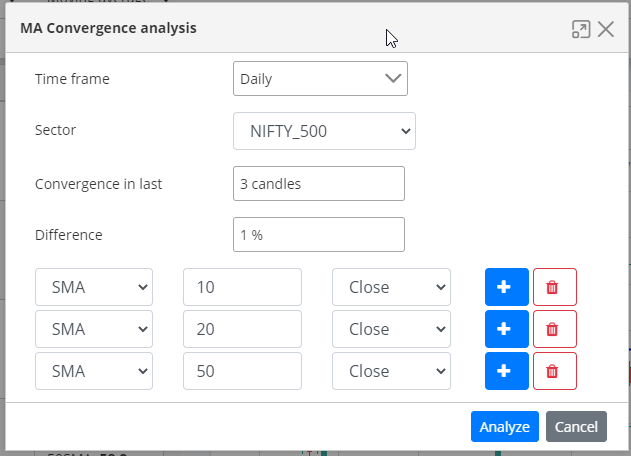631x456 pixels.
Task: Change MA type in the 10-period row
Action: tap(94, 287)
